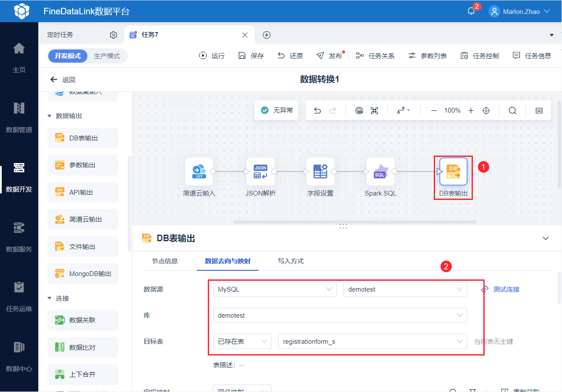562x392 pixels.
Task: Select 数据比对 operator
Action: [x=83, y=347]
